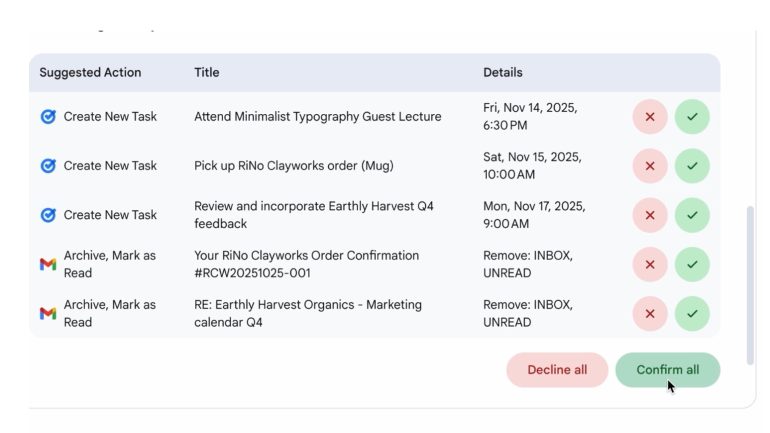Click the Tasks icon beside the Clayworks pickup row
Viewport: 770px width, 433px height.
tap(48, 166)
